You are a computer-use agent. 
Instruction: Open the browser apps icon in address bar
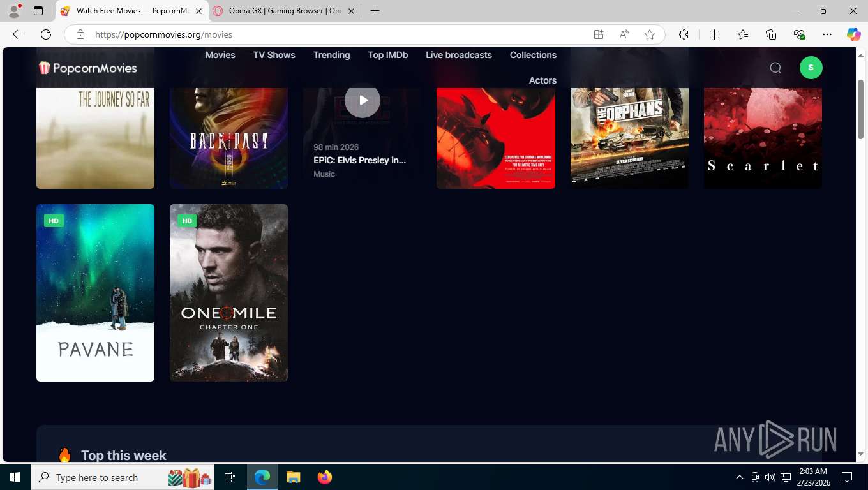click(599, 34)
